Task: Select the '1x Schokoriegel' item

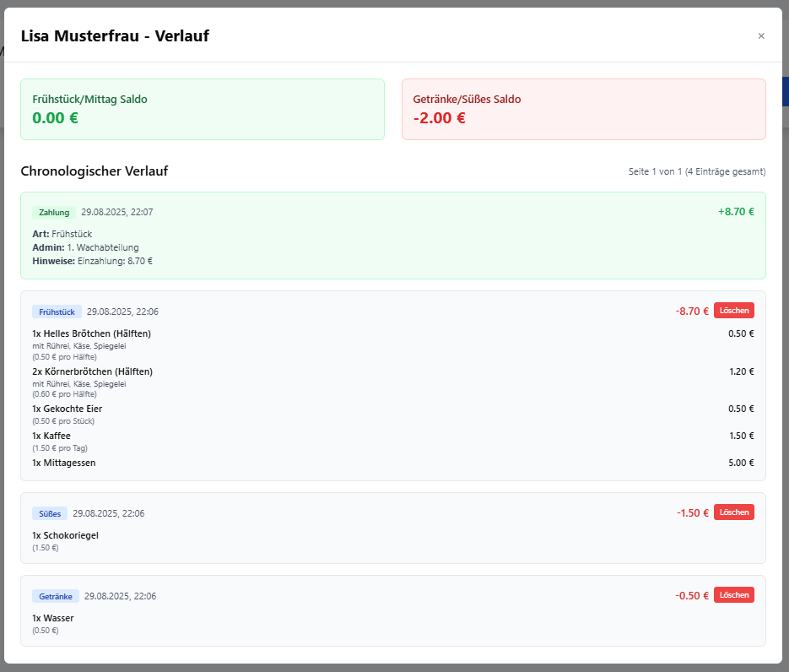Action: [65, 535]
